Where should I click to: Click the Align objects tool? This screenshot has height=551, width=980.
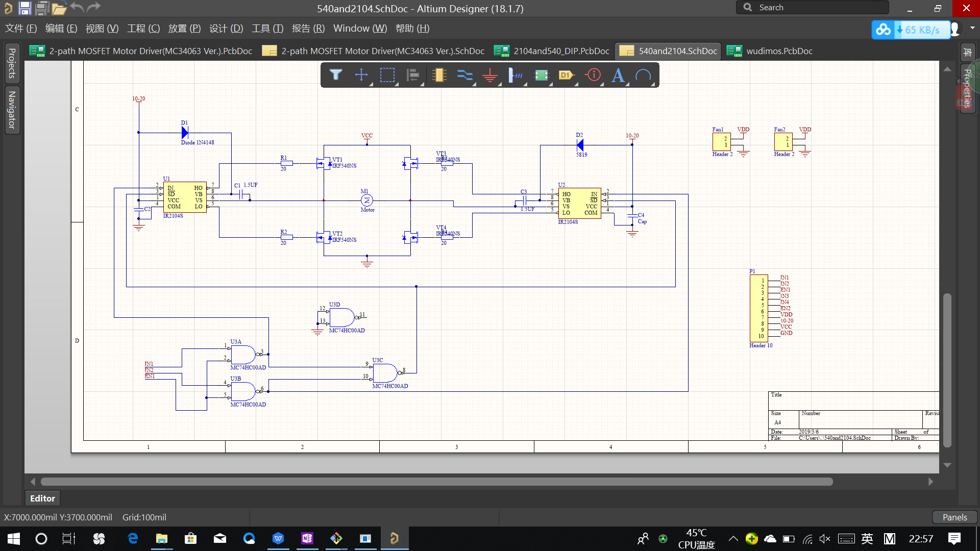tap(412, 75)
